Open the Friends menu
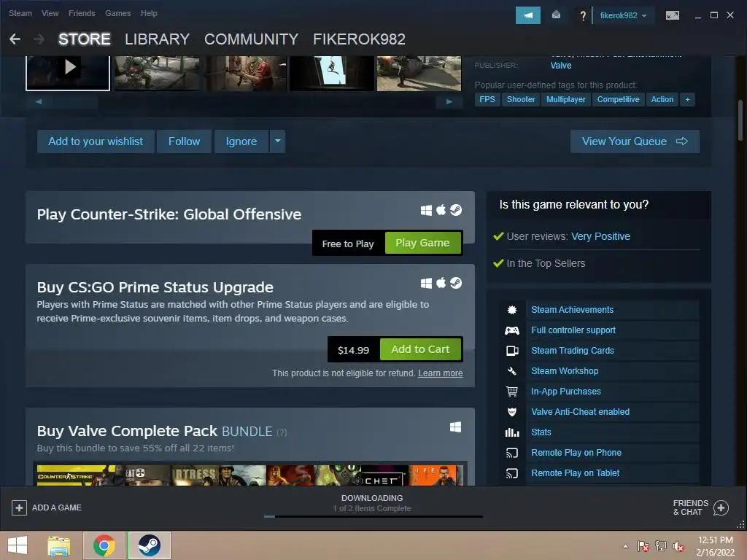Screen dimensions: 747x560 [x=82, y=13]
